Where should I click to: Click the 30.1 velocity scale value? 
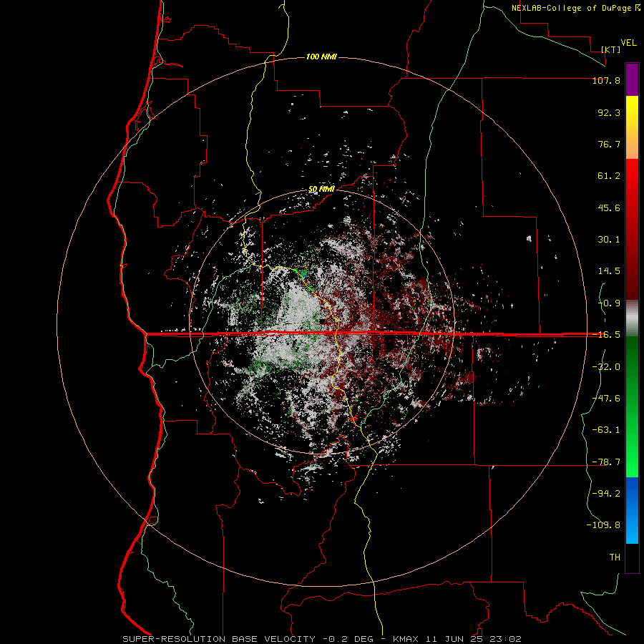(x=609, y=240)
